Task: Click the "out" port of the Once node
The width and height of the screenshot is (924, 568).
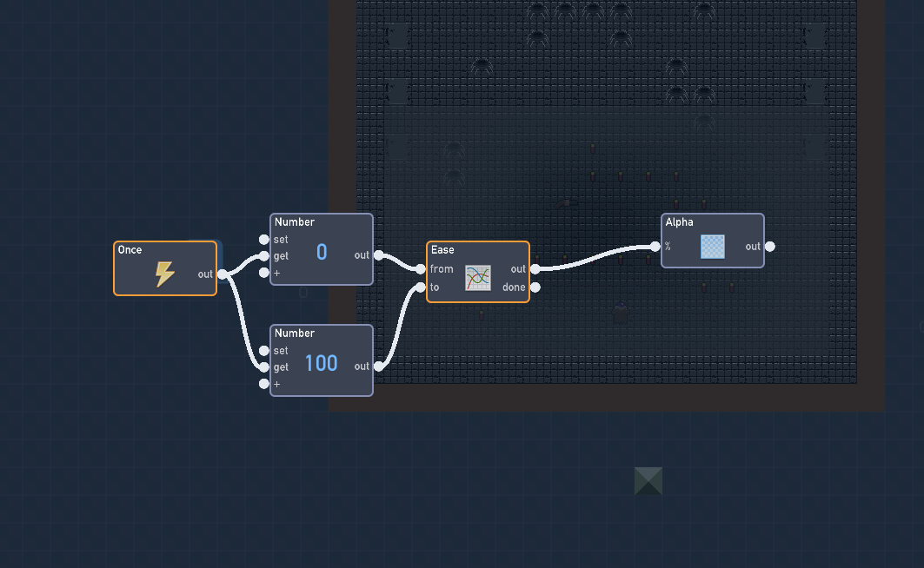Action: 223,274
